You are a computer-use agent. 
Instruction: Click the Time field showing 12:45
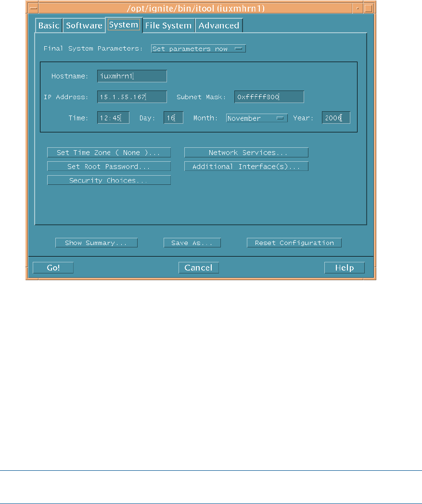click(x=114, y=117)
